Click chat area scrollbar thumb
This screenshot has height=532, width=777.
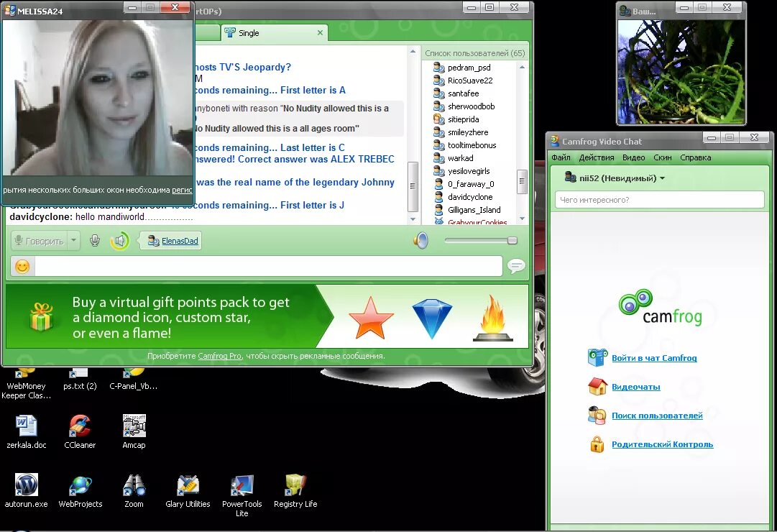pyautogui.click(x=413, y=186)
